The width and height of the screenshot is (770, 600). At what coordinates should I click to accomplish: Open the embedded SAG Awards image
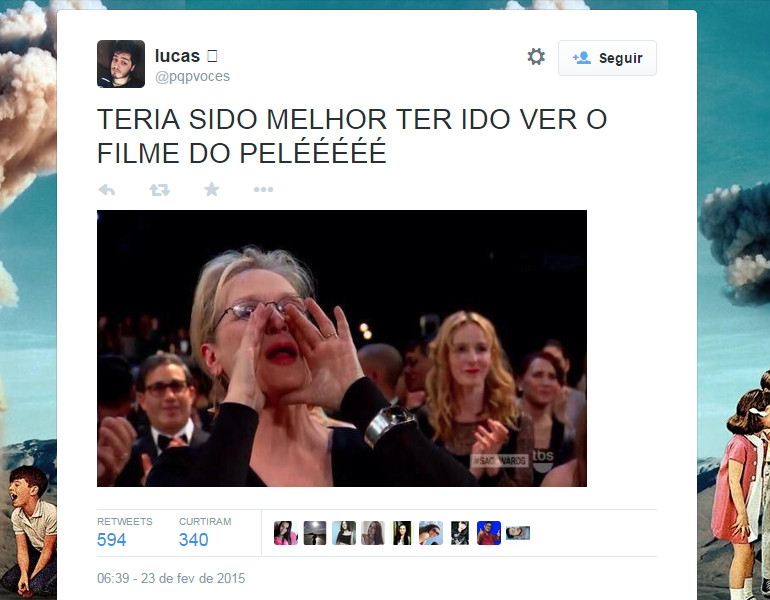coord(342,349)
